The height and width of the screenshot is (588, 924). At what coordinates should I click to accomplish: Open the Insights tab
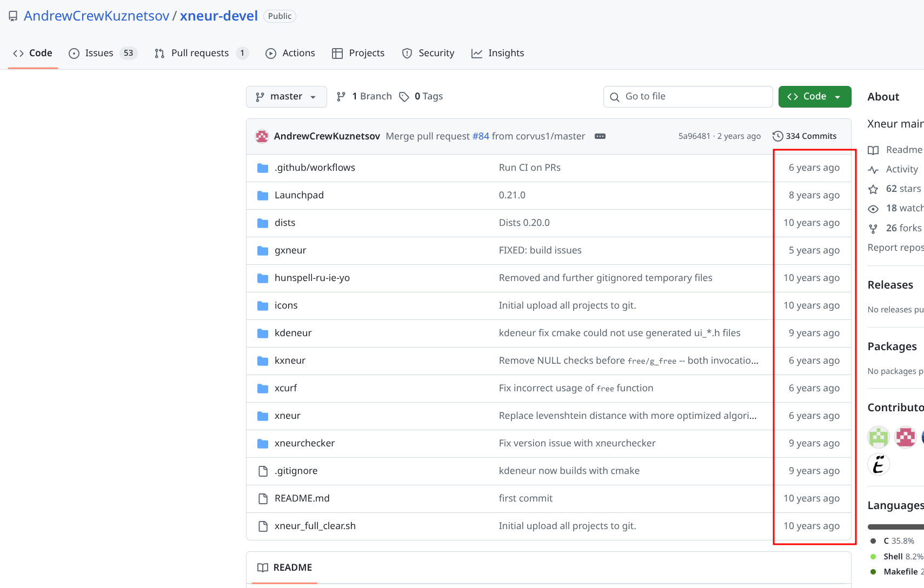(498, 53)
